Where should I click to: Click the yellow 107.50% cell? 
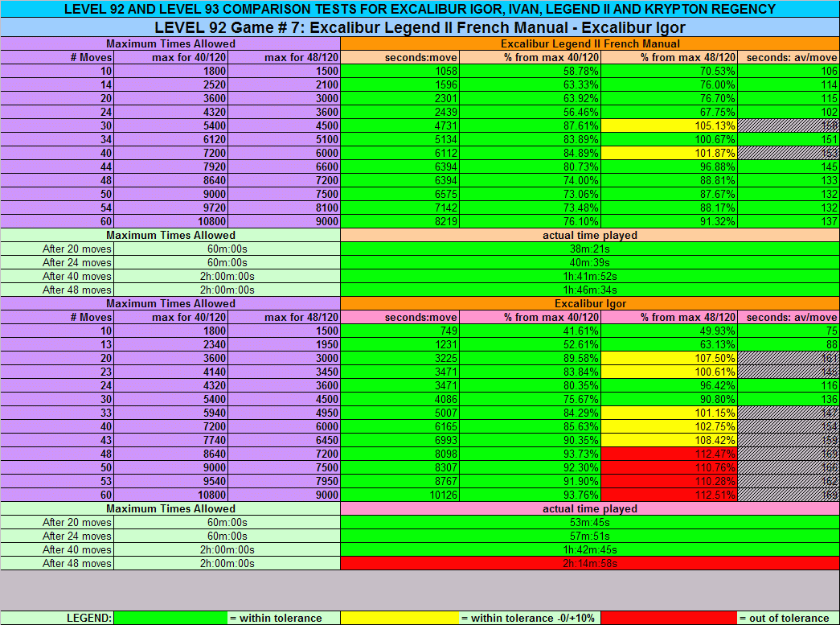tap(669, 358)
